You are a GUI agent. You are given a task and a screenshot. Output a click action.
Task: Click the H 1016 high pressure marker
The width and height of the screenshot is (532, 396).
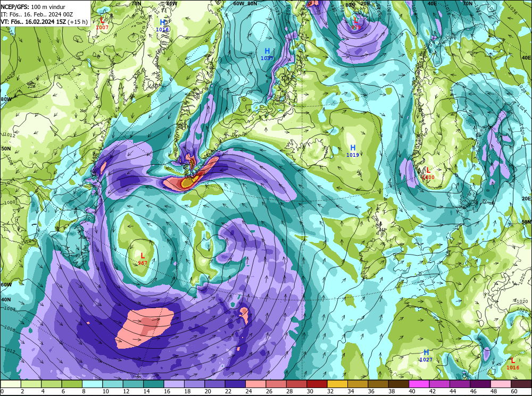click(x=162, y=26)
